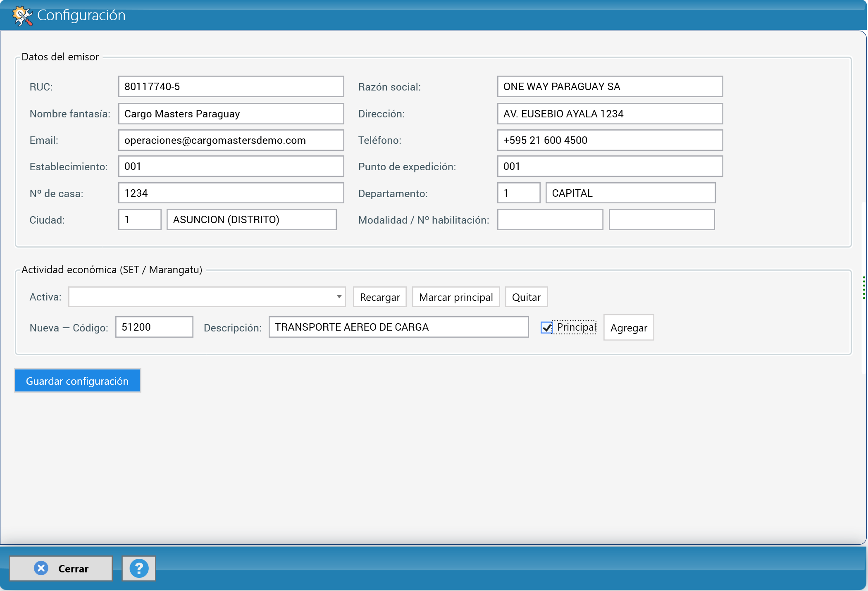This screenshot has width=868, height=591.
Task: Click the Punto de expedición field
Action: (x=610, y=166)
